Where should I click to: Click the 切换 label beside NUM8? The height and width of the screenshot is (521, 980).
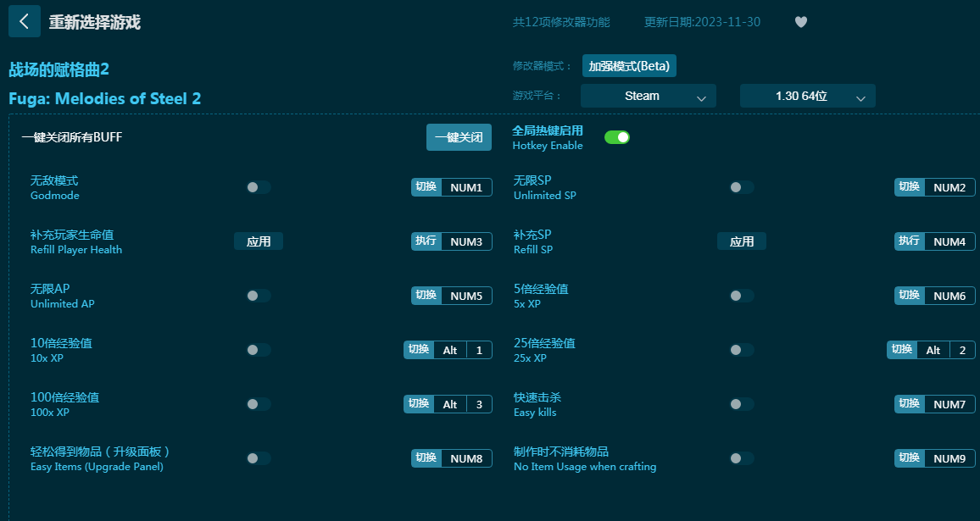click(x=426, y=458)
